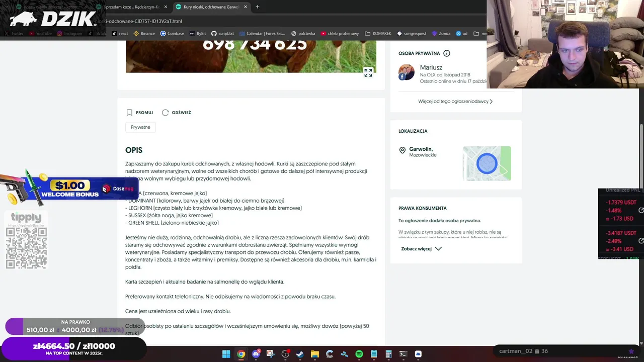Open File Explorer from the taskbar
The height and width of the screenshot is (362, 644).
point(314,354)
